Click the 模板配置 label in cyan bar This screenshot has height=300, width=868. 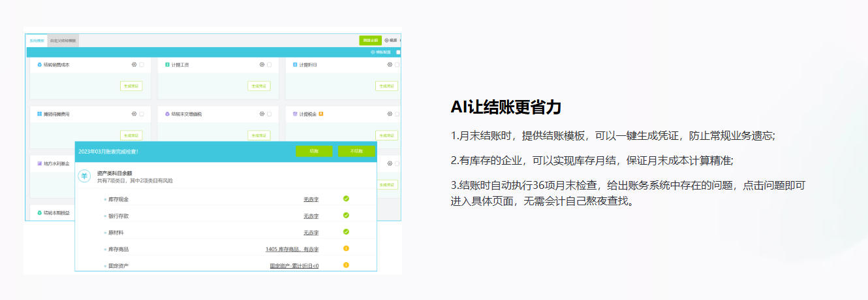tap(383, 52)
